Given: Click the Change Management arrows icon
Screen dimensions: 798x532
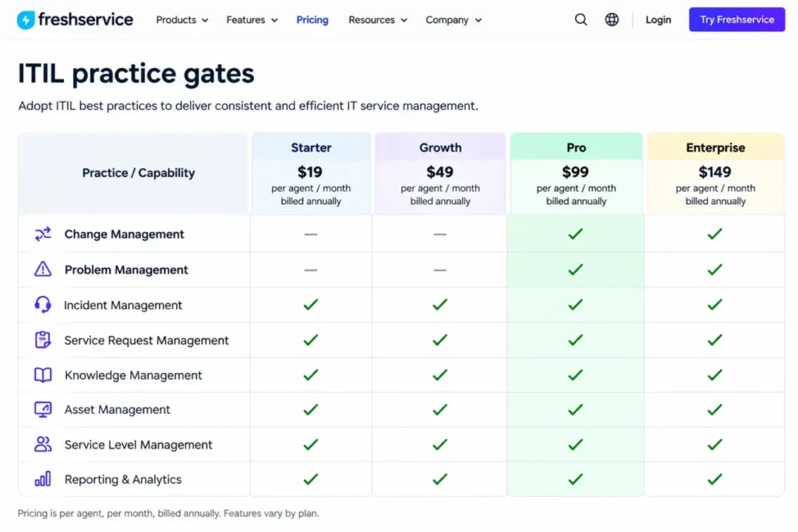Looking at the screenshot, I should pos(43,234).
